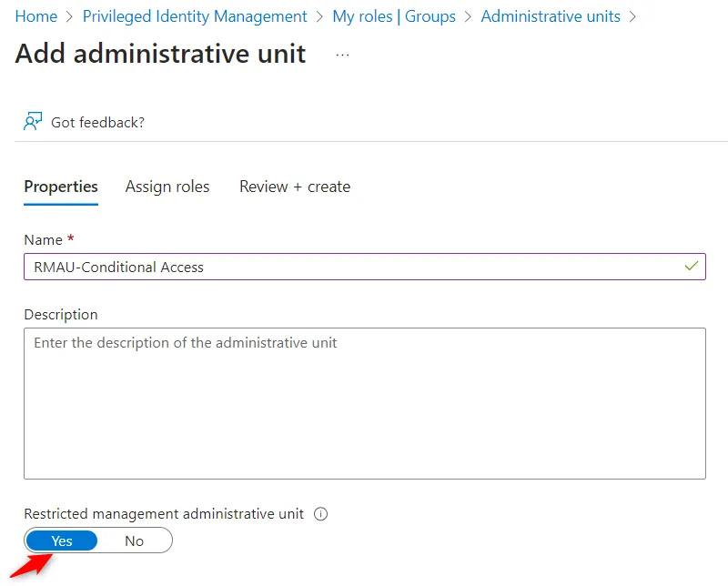The image size is (728, 586).
Task: Click chevron after Privileged Identity Management breadcrumb
Action: [319, 16]
